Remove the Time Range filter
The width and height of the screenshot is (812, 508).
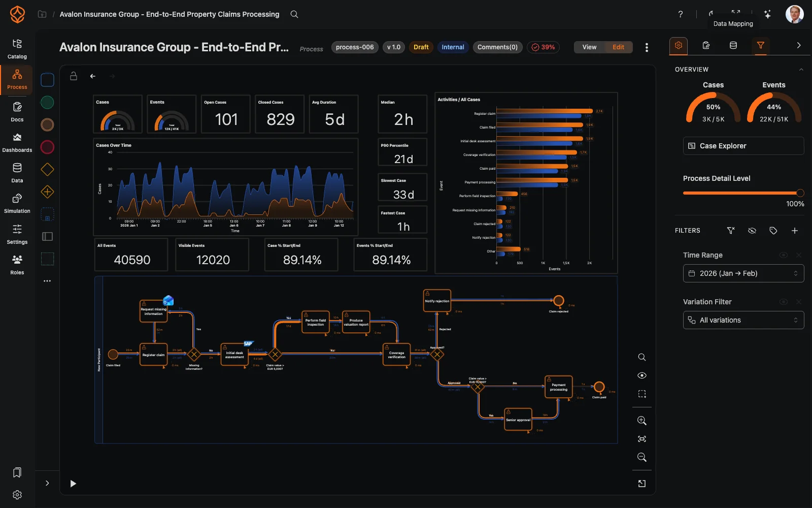[799, 255]
